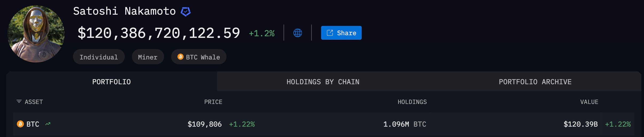644x137 pixels.
Task: Click the green trend arrow next to BTC
Action: (x=48, y=124)
